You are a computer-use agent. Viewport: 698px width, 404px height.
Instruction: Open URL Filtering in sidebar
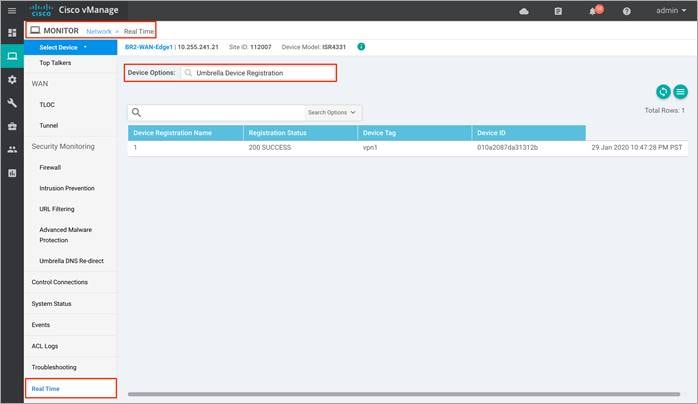pos(57,209)
